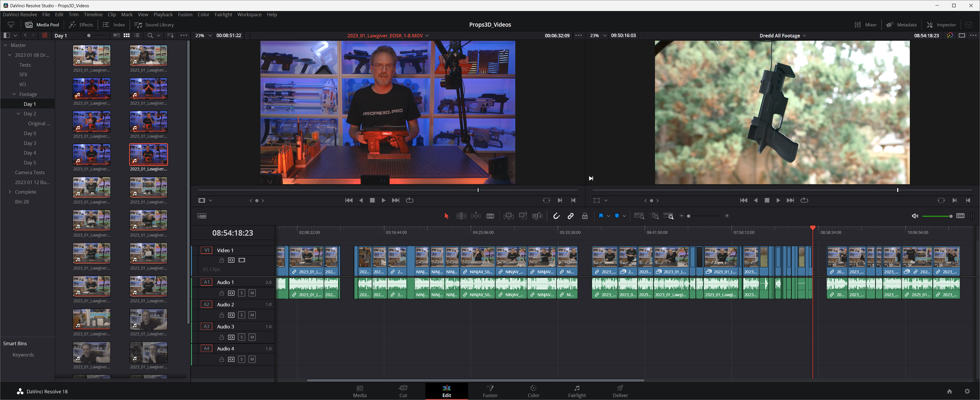Collapse the Day 2 bin
980x400 pixels.
(x=18, y=114)
